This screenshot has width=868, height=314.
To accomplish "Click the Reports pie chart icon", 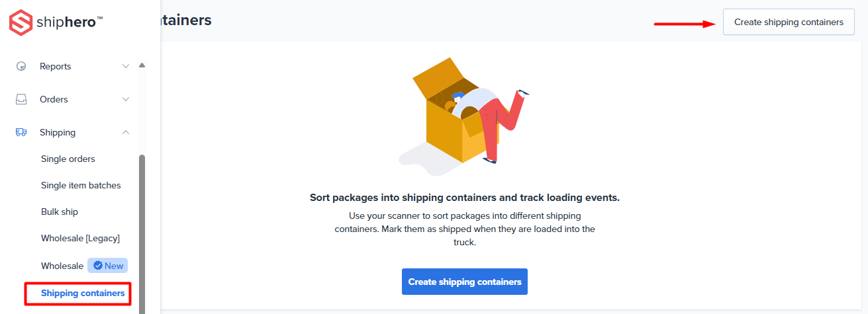I will click(x=21, y=66).
